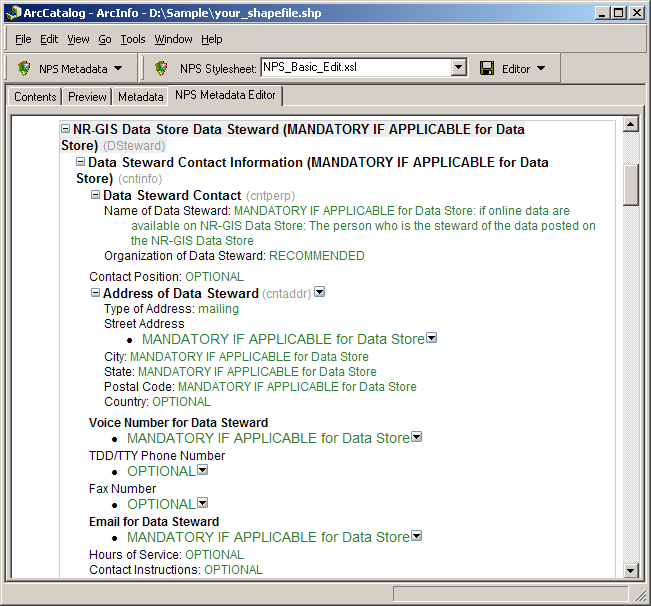Switch to the Preview tab
Viewport: 651px width, 606px height.
click(x=87, y=97)
